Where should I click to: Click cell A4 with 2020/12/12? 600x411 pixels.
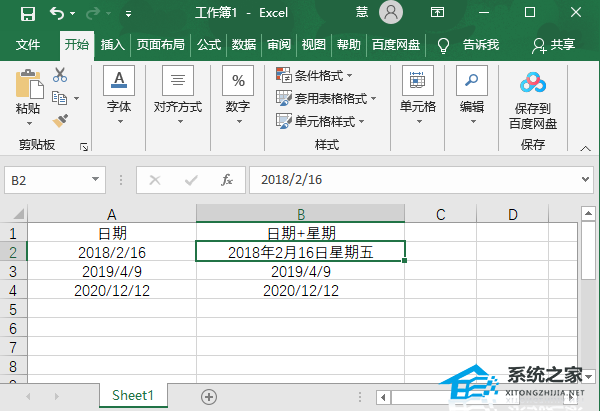click(112, 290)
